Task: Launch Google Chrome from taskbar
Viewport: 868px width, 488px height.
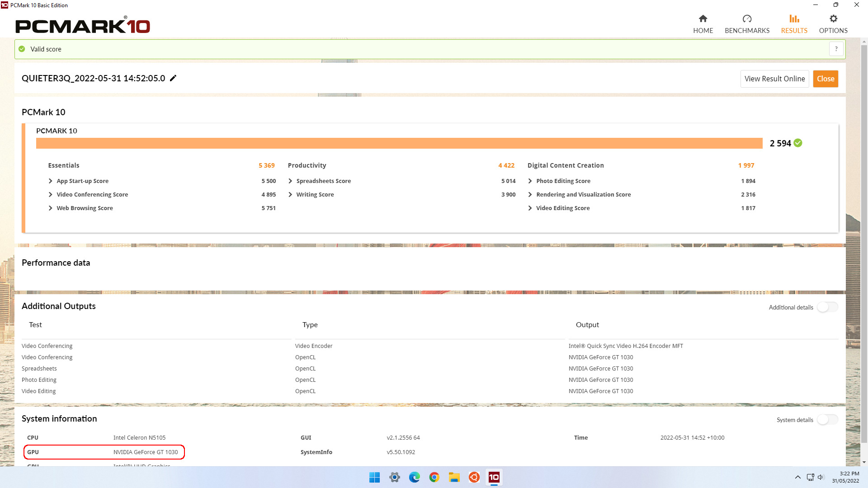Action: [434, 477]
